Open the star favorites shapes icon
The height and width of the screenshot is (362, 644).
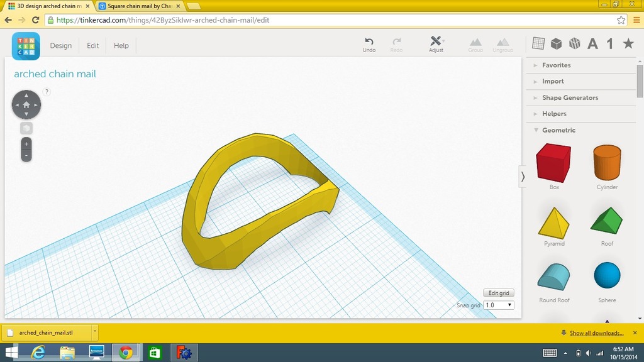tap(628, 43)
